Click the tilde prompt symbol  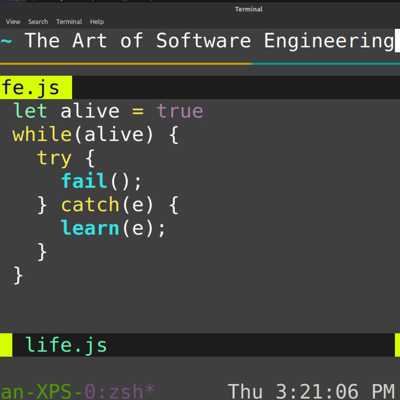tap(7, 41)
